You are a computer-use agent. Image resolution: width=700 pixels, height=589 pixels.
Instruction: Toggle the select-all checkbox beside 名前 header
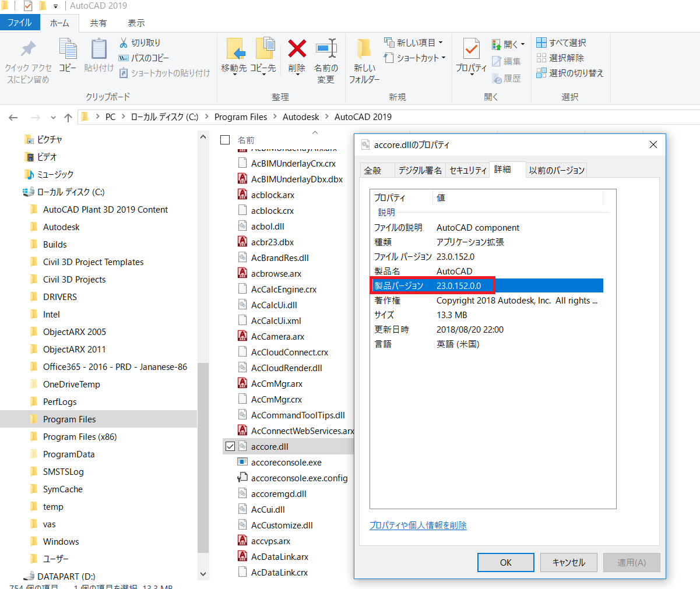(225, 140)
